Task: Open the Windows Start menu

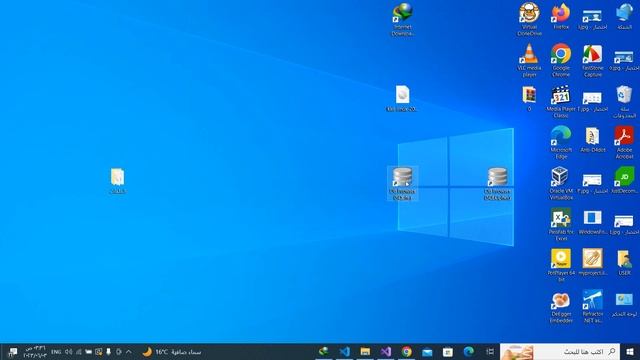Action: click(x=630, y=351)
